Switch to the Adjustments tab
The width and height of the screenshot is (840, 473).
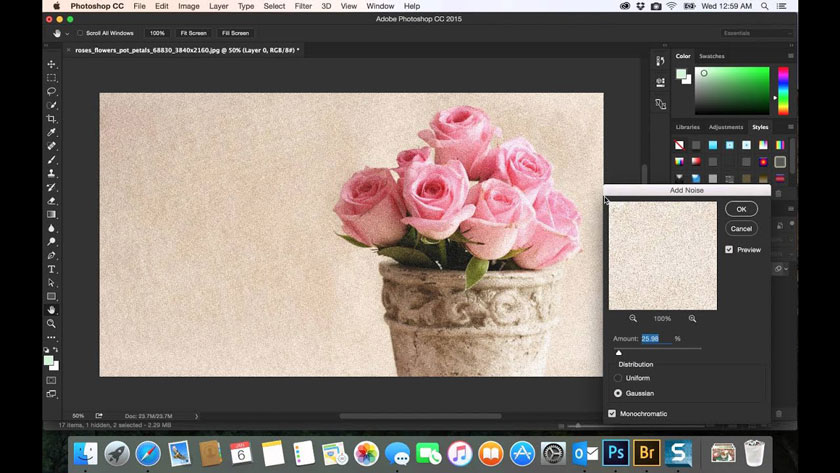pyautogui.click(x=726, y=127)
